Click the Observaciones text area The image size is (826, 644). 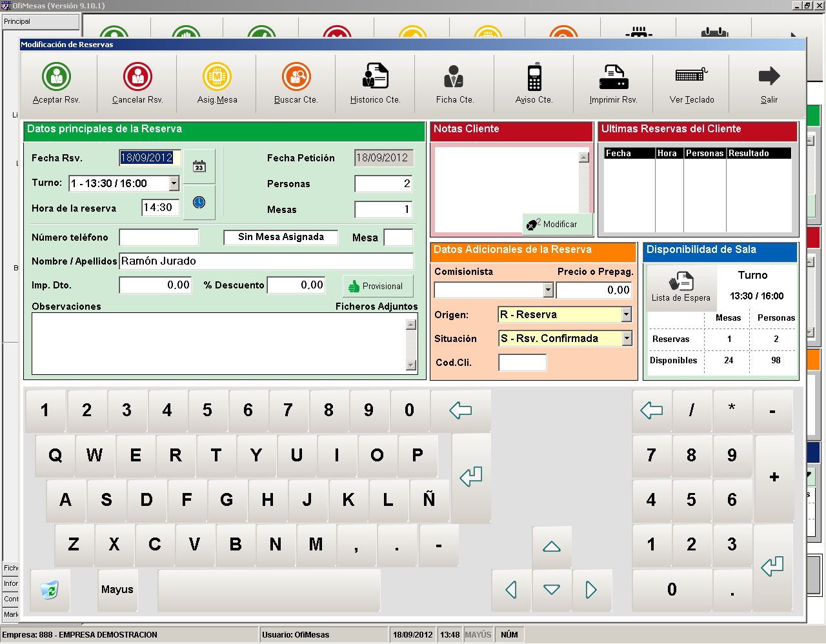219,343
